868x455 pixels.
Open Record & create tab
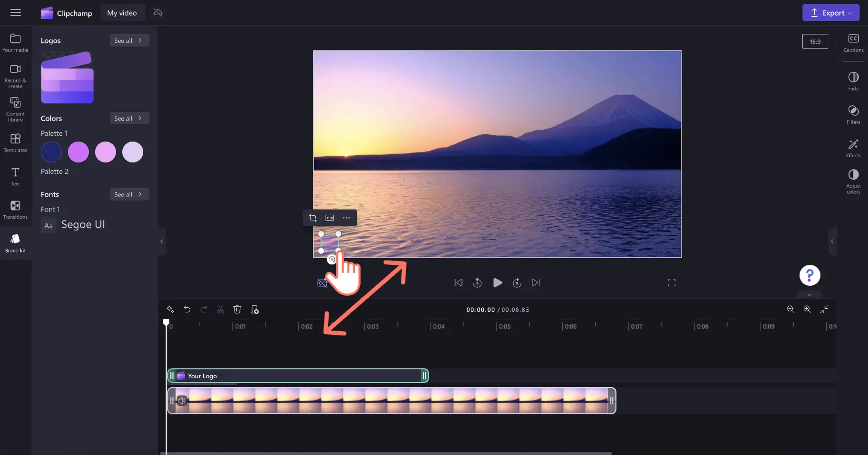(16, 76)
